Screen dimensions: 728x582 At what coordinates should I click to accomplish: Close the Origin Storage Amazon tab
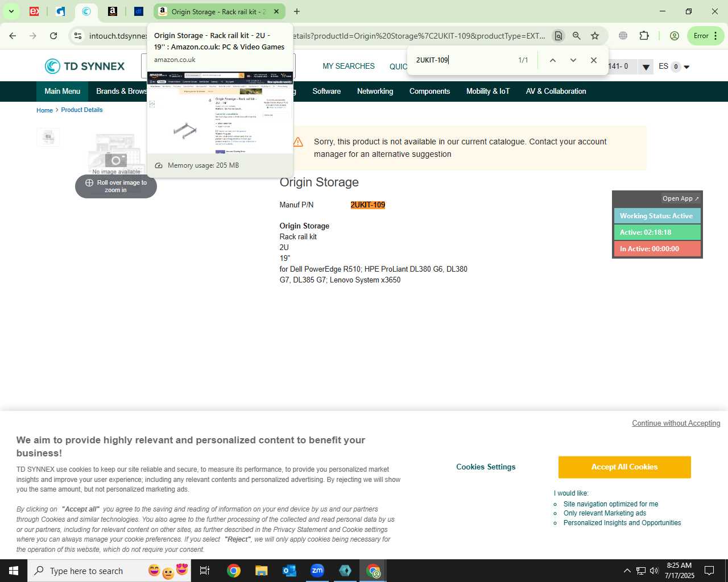[276, 11]
